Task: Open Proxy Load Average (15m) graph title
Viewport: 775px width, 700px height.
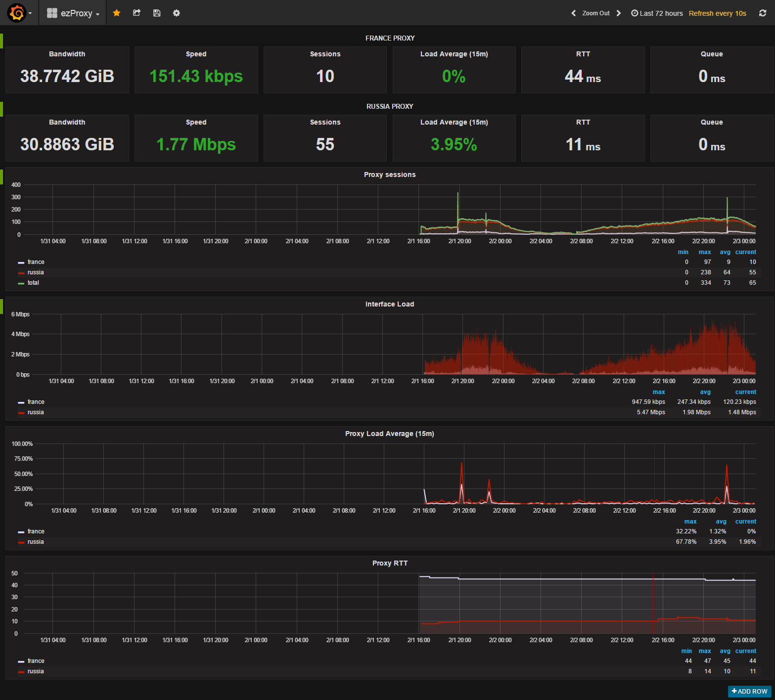Action: point(390,434)
